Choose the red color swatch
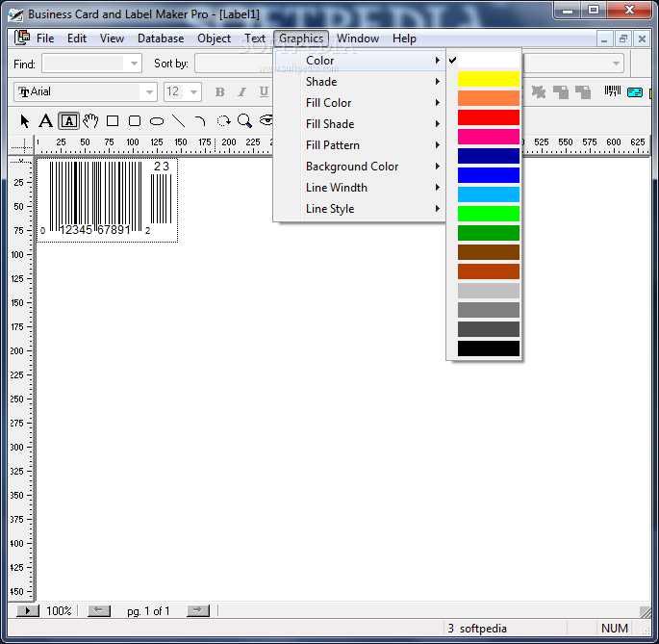 488,117
